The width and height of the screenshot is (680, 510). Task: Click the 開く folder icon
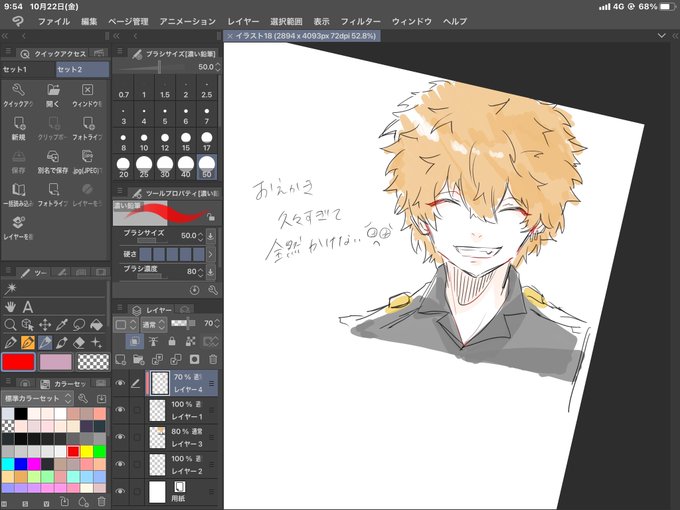click(x=53, y=95)
